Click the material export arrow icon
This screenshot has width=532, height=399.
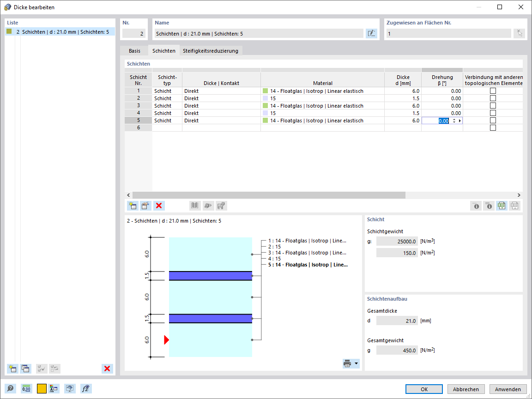[x=208, y=206]
